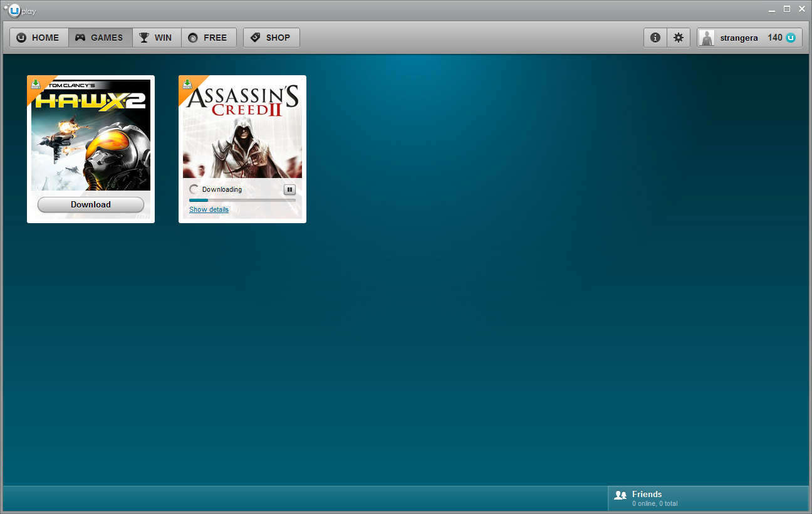Open the Win rewards tab
The image size is (812, 514).
click(157, 38)
